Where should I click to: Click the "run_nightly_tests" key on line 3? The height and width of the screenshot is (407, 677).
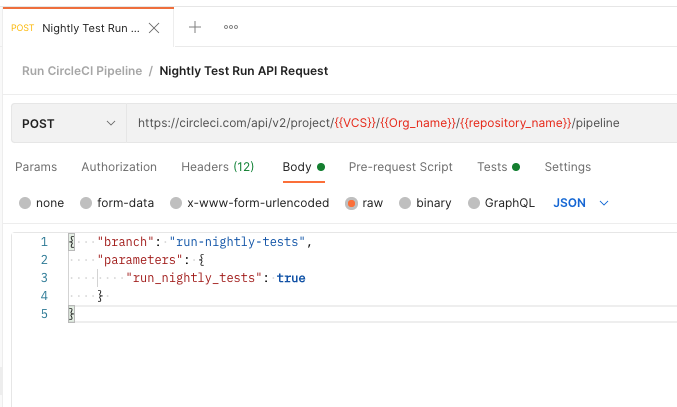[x=194, y=278]
